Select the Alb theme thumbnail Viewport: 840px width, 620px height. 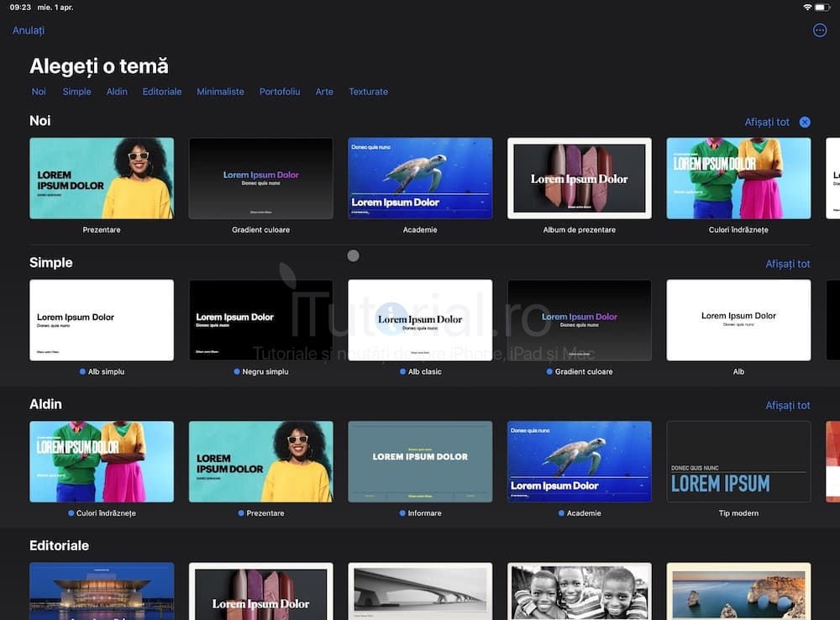coord(738,320)
